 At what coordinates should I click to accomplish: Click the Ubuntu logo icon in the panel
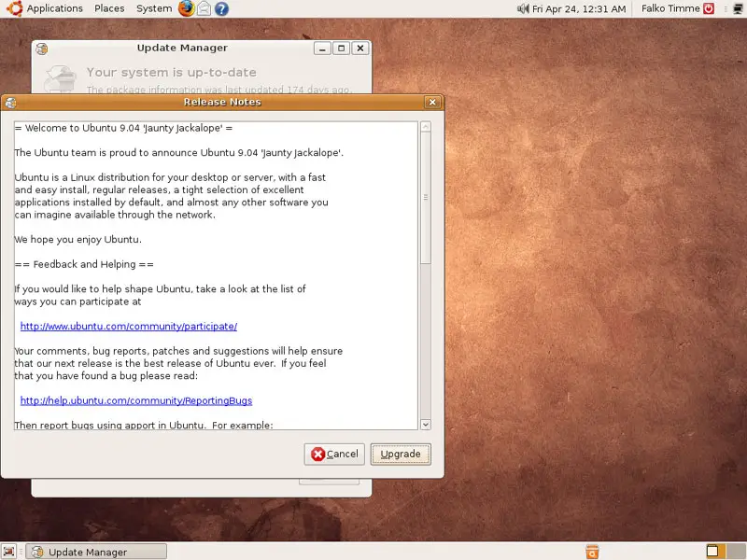coord(14,8)
